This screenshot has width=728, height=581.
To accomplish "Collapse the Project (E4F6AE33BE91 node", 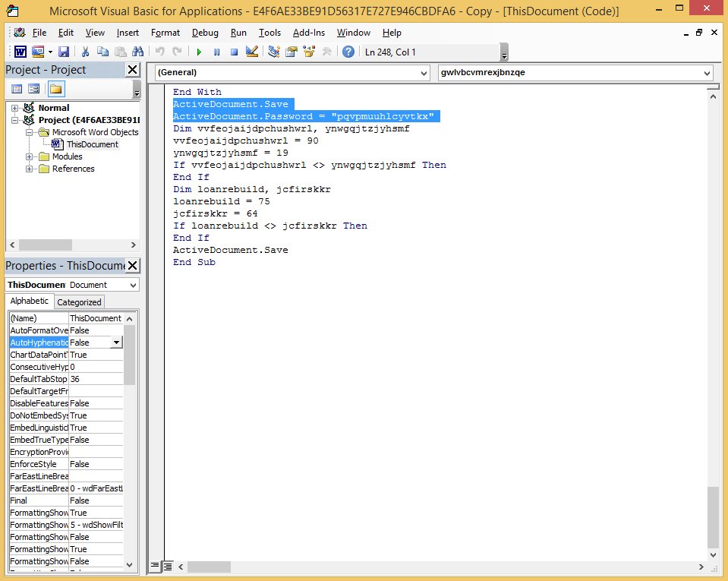I will (x=15, y=120).
